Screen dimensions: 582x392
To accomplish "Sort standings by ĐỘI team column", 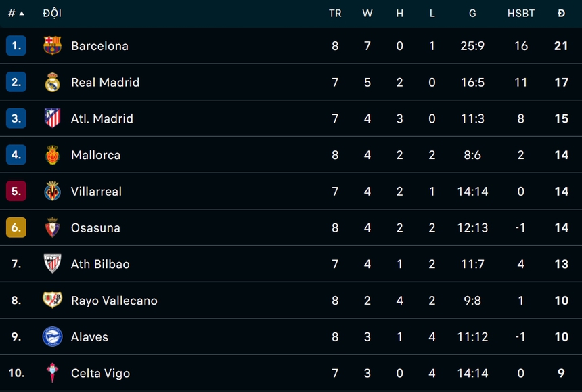I will click(51, 14).
